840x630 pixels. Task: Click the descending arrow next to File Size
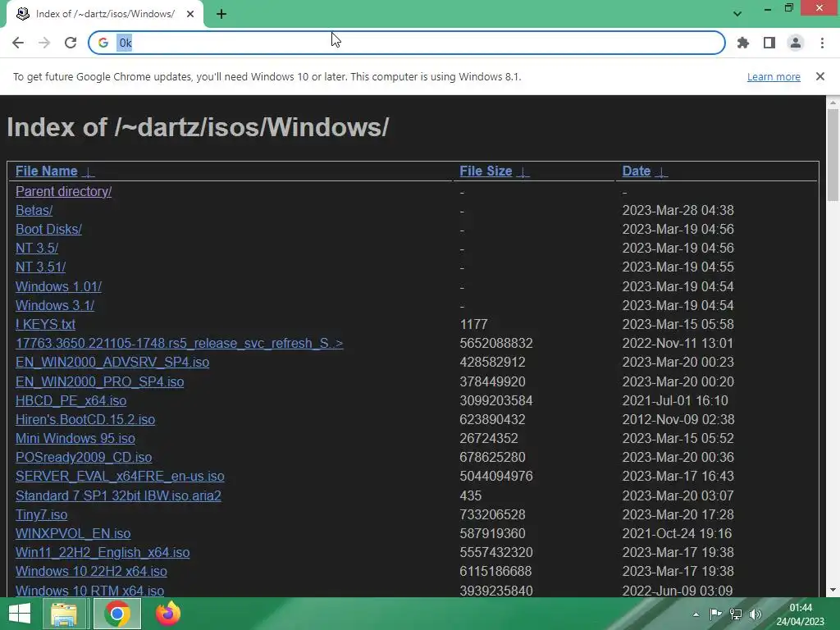(x=523, y=172)
